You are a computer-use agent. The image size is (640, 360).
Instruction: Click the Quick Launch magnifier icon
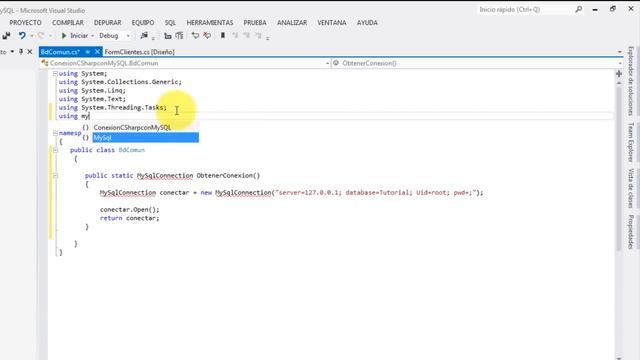point(578,9)
